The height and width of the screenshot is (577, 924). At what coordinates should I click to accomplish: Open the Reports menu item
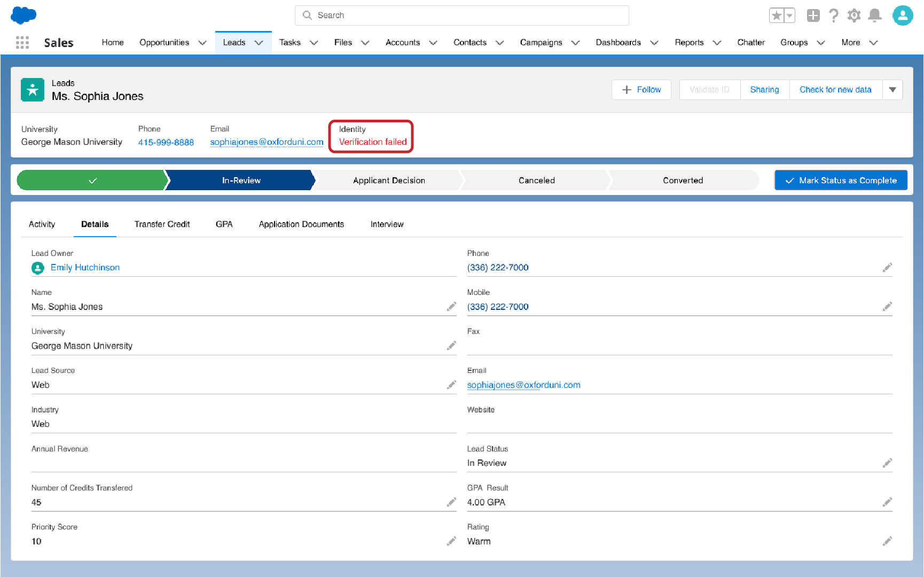(x=689, y=42)
